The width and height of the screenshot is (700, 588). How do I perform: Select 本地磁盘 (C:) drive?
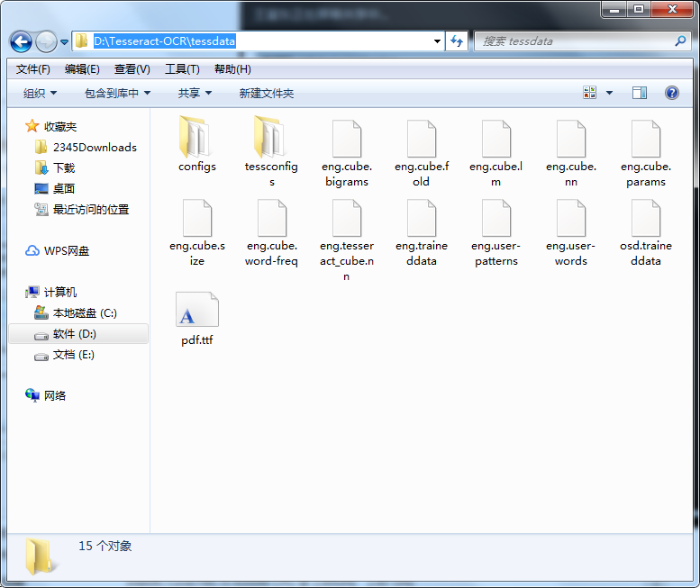click(76, 313)
